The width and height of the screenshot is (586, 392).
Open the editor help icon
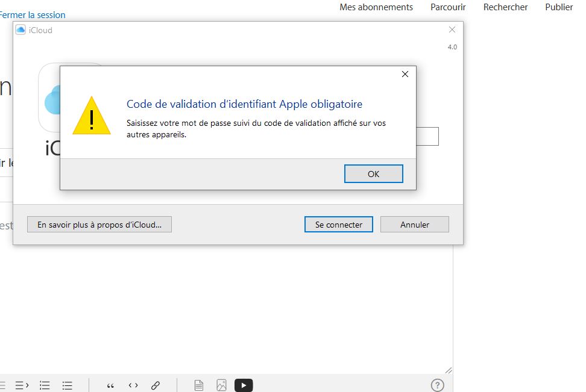(x=437, y=385)
